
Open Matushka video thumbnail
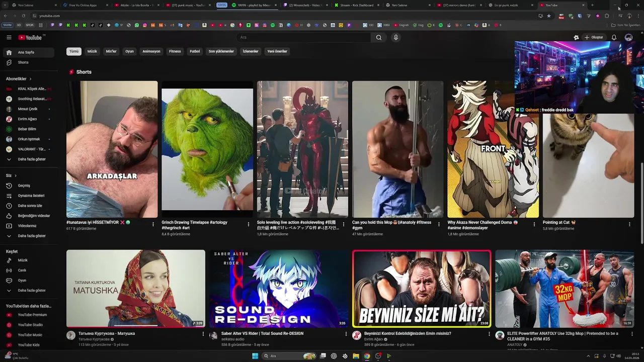136,289
